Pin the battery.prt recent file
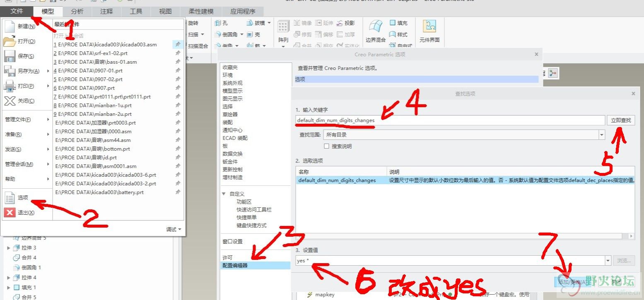The height and width of the screenshot is (300, 644). click(178, 192)
